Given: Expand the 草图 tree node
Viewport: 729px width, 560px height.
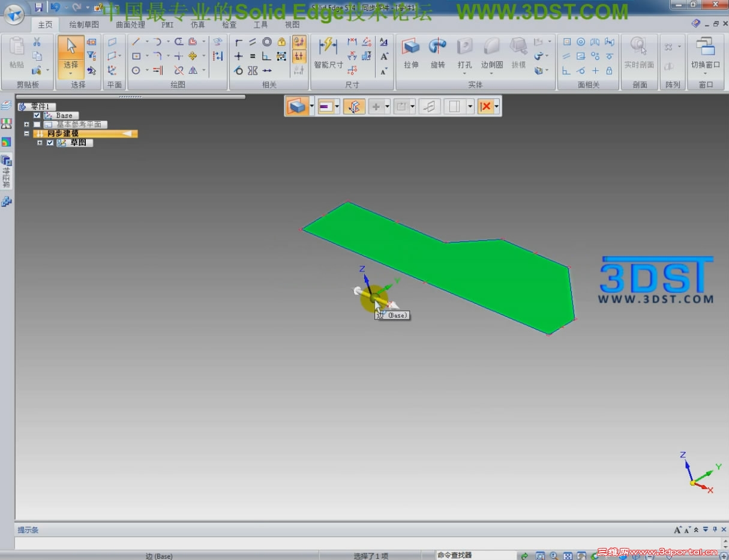Looking at the screenshot, I should (x=40, y=143).
